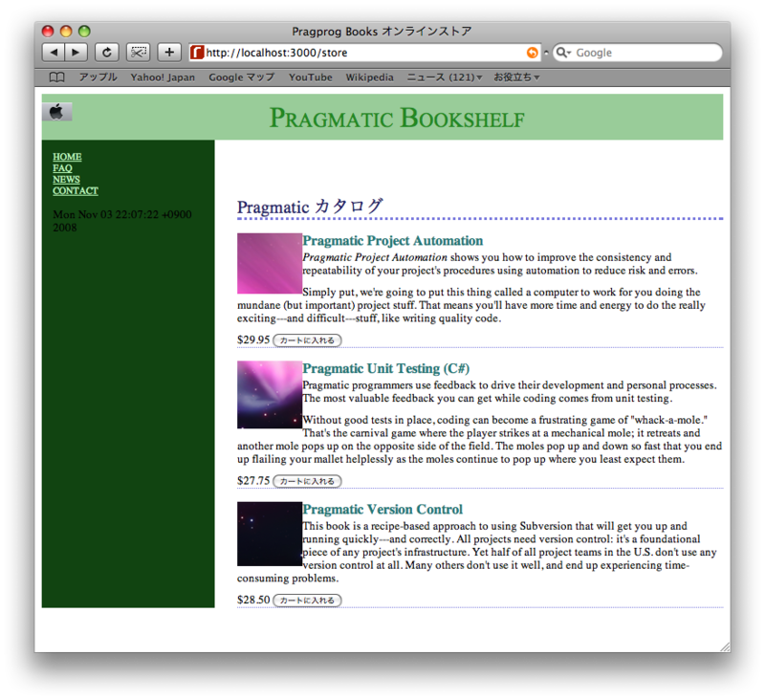Click the Pragmatic Project Automation cover image
The width and height of the screenshot is (765, 700).
pos(270,263)
